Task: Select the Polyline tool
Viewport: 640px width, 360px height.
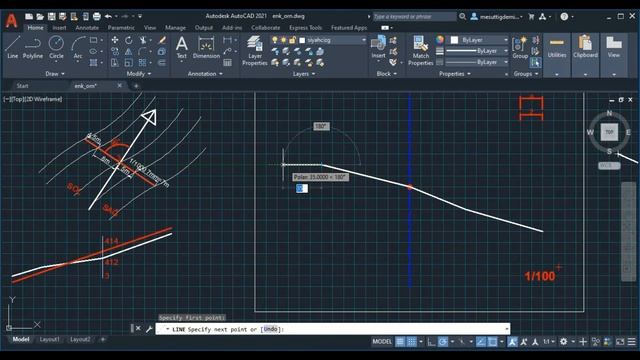Action: coord(33,47)
